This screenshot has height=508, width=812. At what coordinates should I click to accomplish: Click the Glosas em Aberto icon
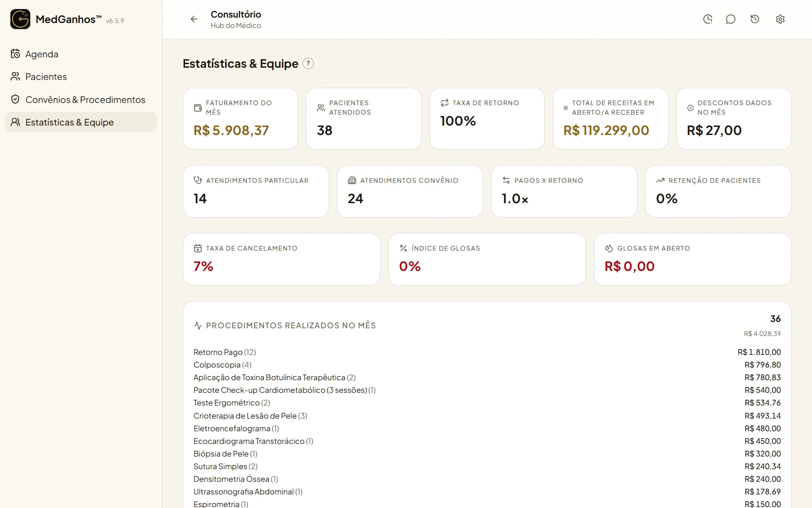coord(609,248)
